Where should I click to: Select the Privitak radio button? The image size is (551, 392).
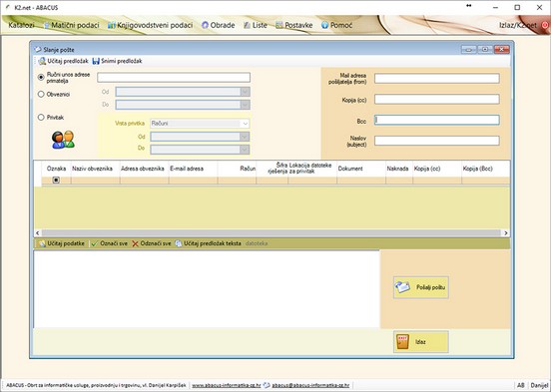41,118
